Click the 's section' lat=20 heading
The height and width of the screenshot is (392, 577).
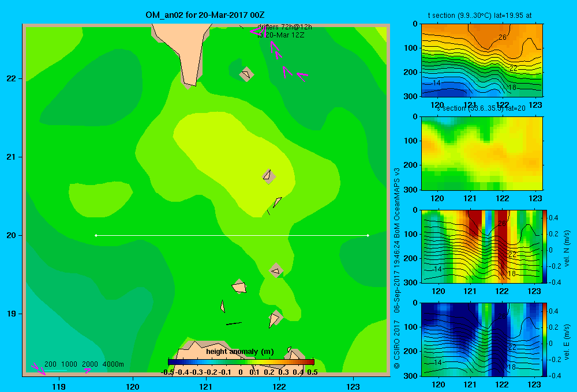[x=481, y=108]
